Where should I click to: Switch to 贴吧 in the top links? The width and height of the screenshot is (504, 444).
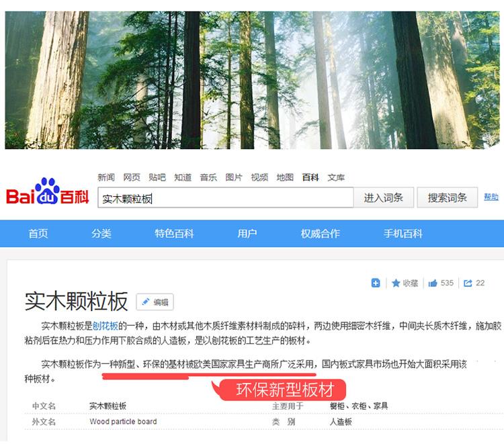157,177
